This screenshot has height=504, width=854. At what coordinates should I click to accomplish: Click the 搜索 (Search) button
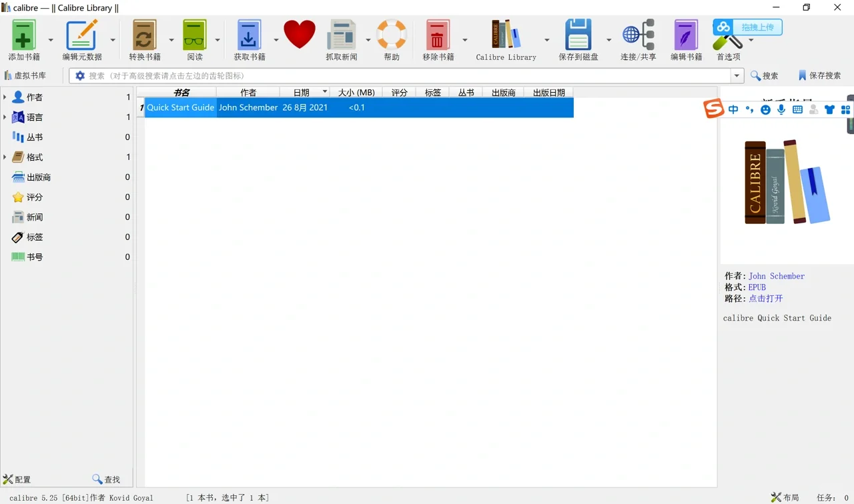pos(765,75)
